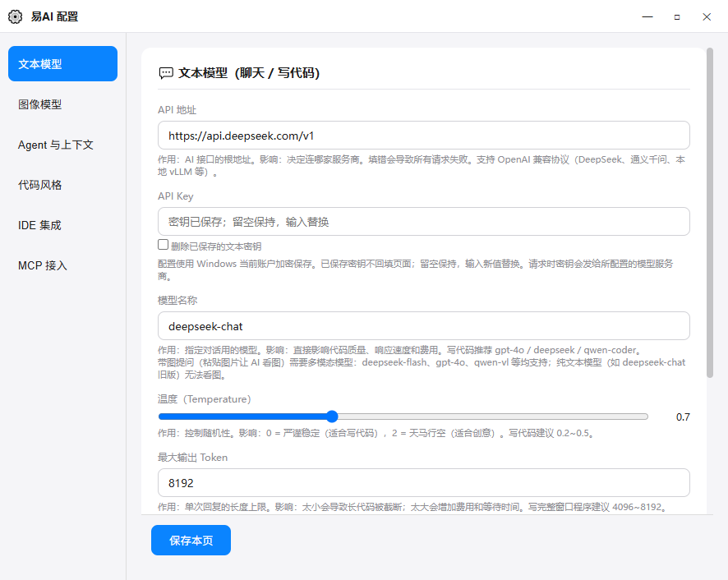The image size is (728, 580).
Task: Click the 保存本页 button
Action: 191,540
